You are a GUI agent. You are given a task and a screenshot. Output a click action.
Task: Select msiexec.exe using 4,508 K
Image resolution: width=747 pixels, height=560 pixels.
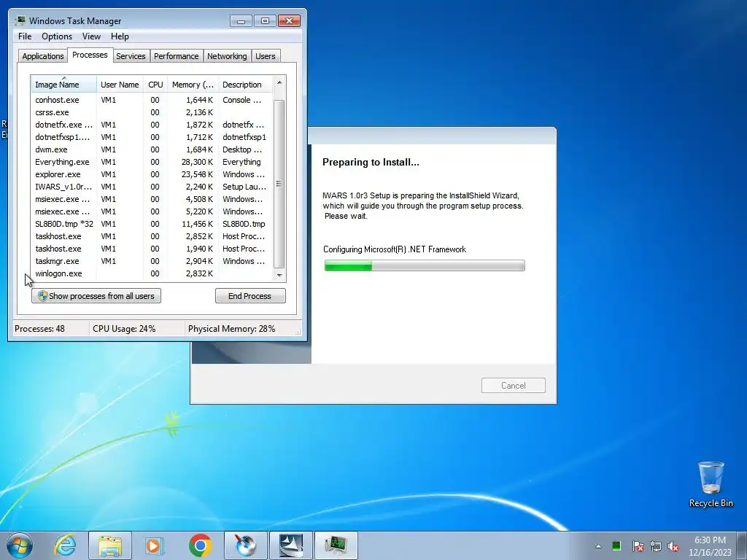[152, 199]
